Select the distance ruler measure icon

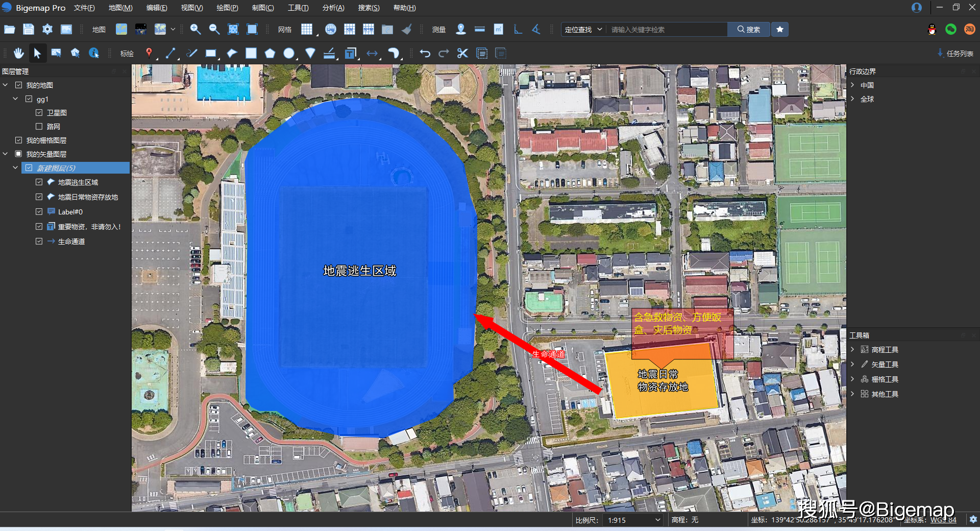(x=479, y=29)
